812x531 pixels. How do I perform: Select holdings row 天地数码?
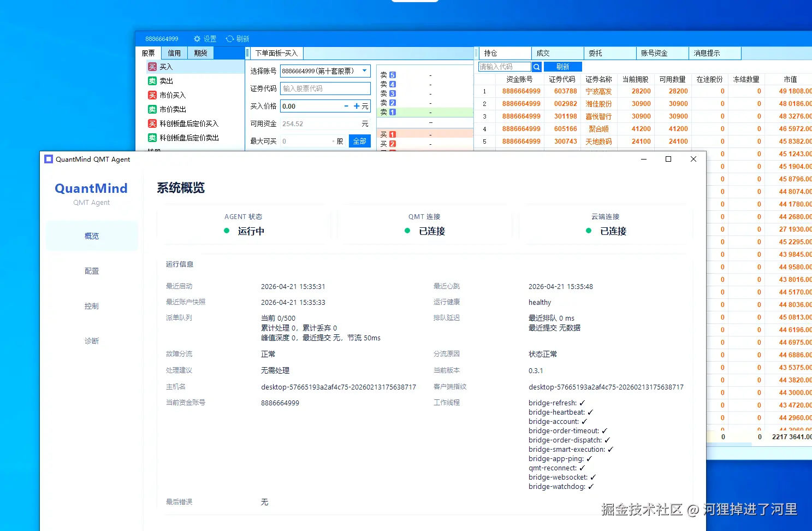(x=643, y=141)
